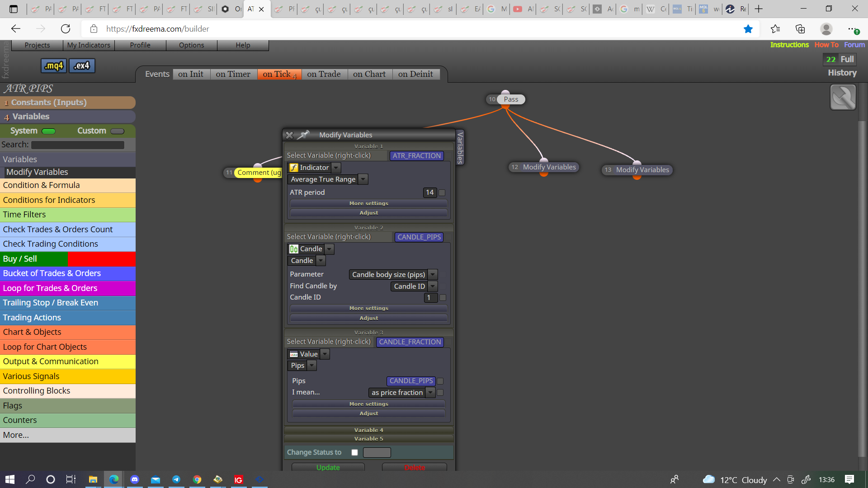Viewport: 868px width, 488px height.
Task: Go back in browser history
Action: [x=16, y=29]
